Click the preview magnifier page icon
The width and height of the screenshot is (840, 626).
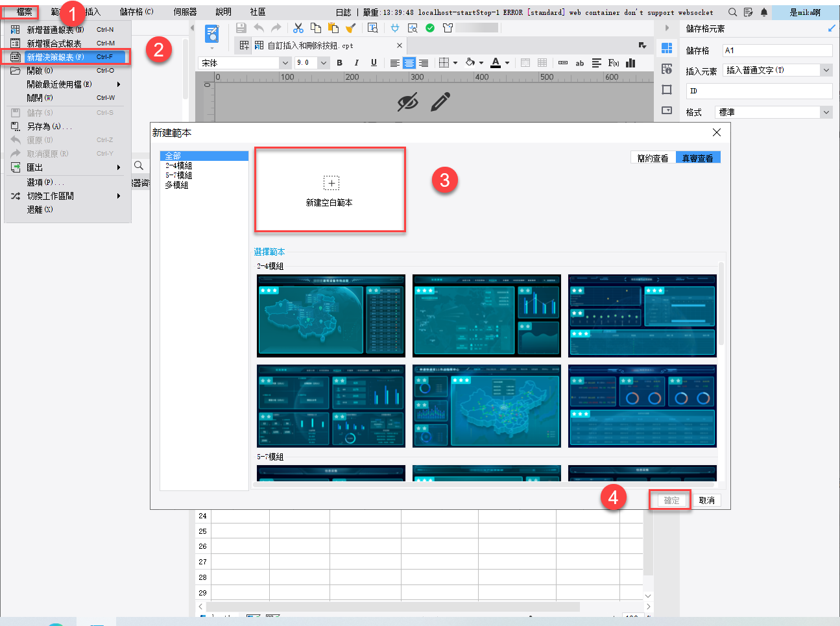click(413, 28)
